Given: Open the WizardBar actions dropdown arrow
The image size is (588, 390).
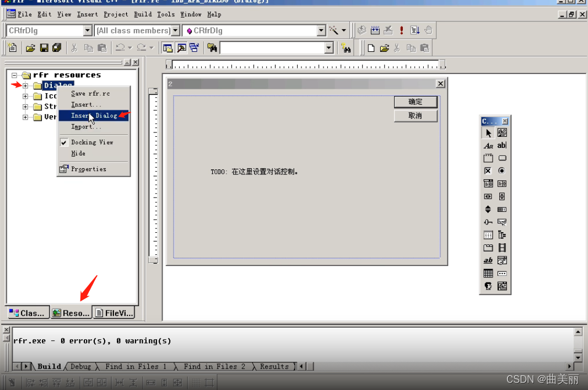Looking at the screenshot, I should [x=344, y=30].
